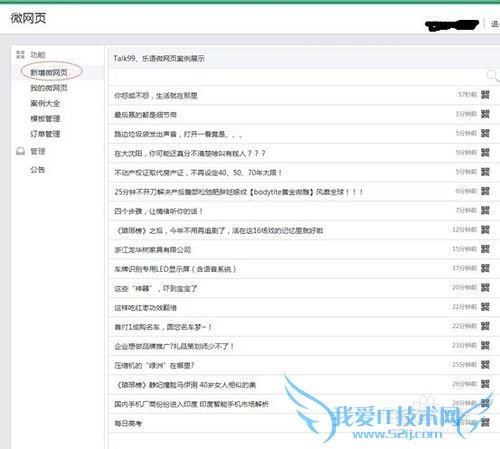Screen dimensions: 500x449
Task: Show QR code for 你想或不想，生活就在那里
Action: pyautogui.click(x=485, y=95)
